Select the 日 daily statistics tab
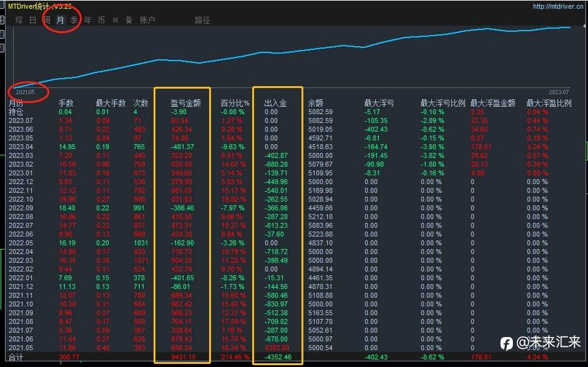The height and width of the screenshot is (367, 588). coord(33,20)
